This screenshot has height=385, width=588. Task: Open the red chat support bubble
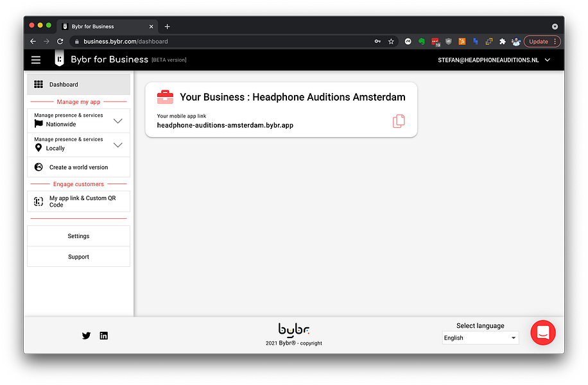point(542,332)
